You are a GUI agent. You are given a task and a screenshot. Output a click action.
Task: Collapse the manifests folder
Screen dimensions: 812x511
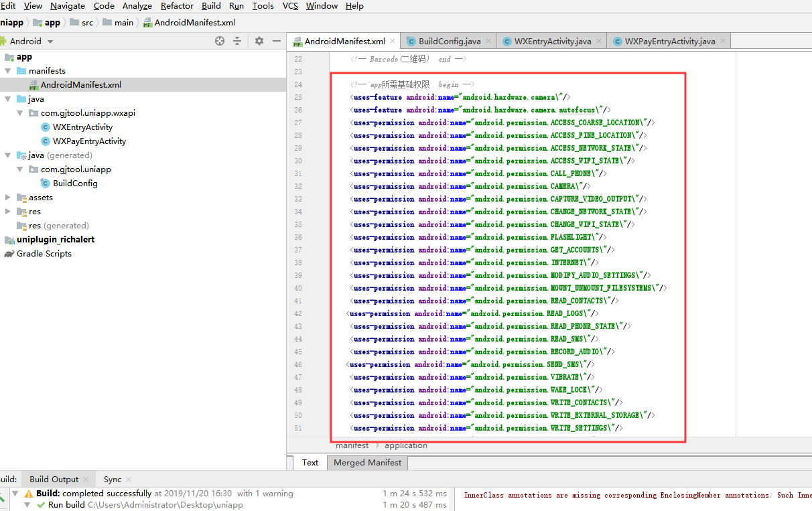(x=8, y=71)
